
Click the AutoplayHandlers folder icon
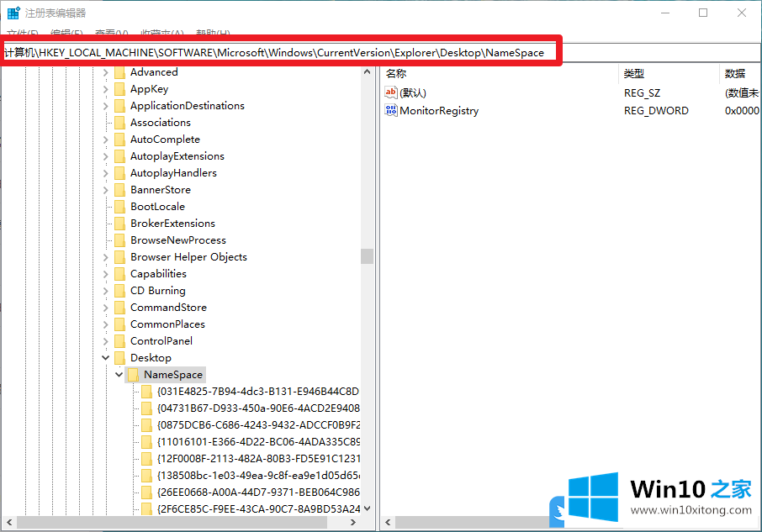coord(119,173)
